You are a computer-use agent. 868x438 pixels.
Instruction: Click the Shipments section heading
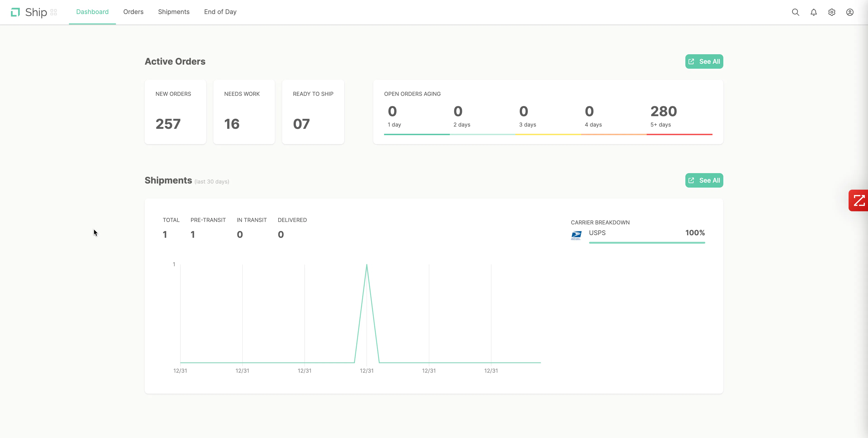tap(168, 180)
